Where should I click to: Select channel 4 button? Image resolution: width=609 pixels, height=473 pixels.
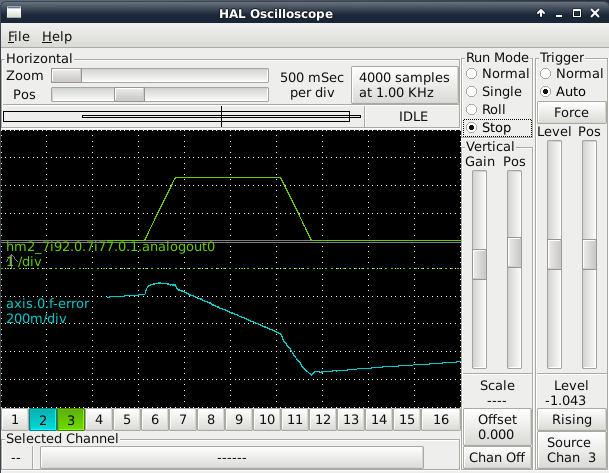pyautogui.click(x=99, y=419)
